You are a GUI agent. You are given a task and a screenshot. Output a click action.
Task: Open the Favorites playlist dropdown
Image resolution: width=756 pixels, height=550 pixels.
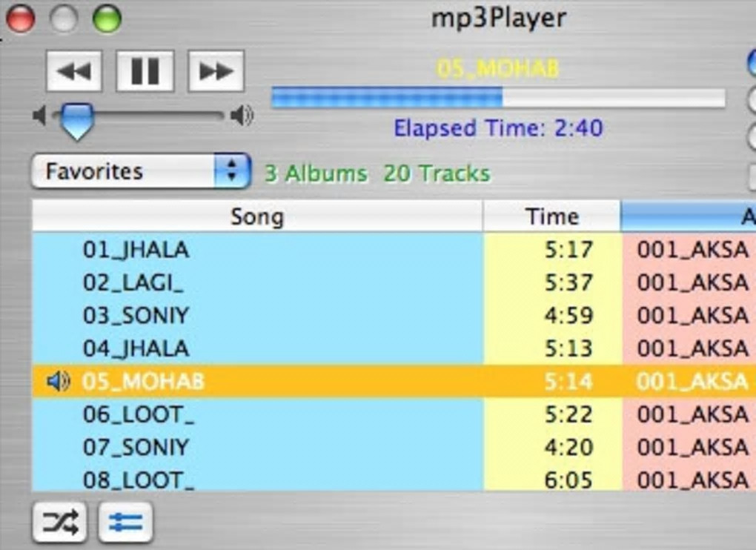pyautogui.click(x=141, y=171)
